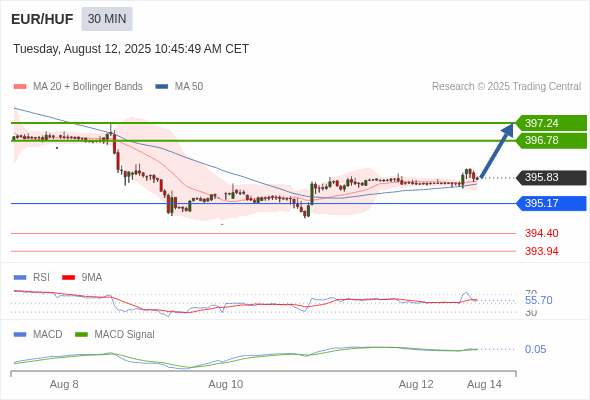Click the RSI legend label
The width and height of the screenshot is (590, 400).
[41, 277]
